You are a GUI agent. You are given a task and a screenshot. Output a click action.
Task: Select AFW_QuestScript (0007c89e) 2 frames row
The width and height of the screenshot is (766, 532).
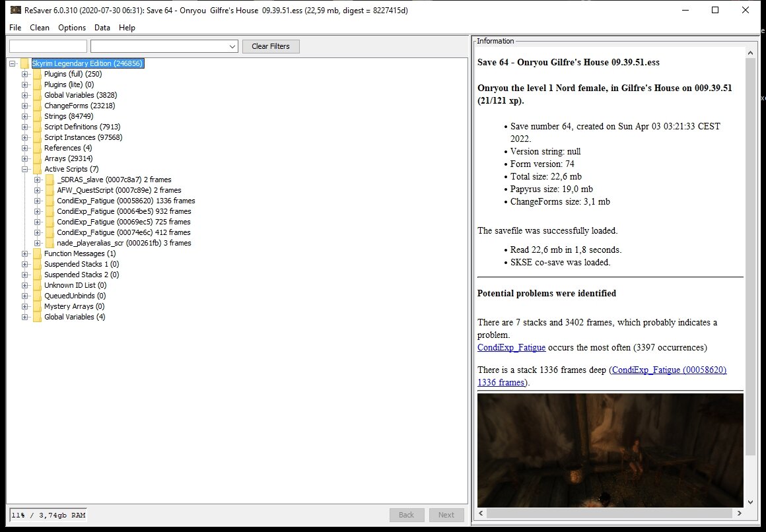(119, 191)
